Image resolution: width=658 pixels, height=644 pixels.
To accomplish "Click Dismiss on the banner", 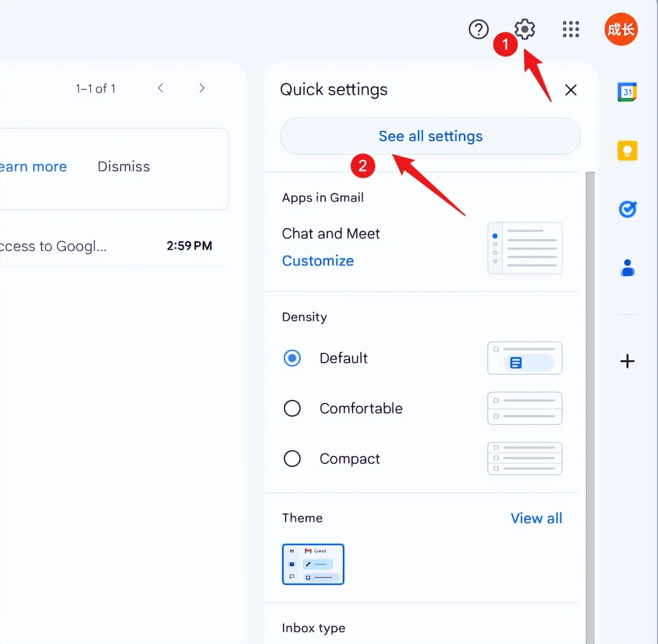I will [124, 166].
